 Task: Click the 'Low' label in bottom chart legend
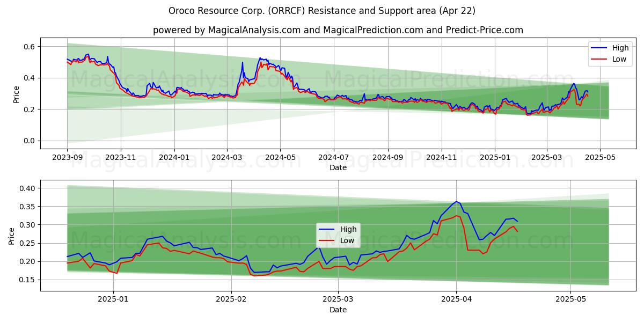point(347,240)
